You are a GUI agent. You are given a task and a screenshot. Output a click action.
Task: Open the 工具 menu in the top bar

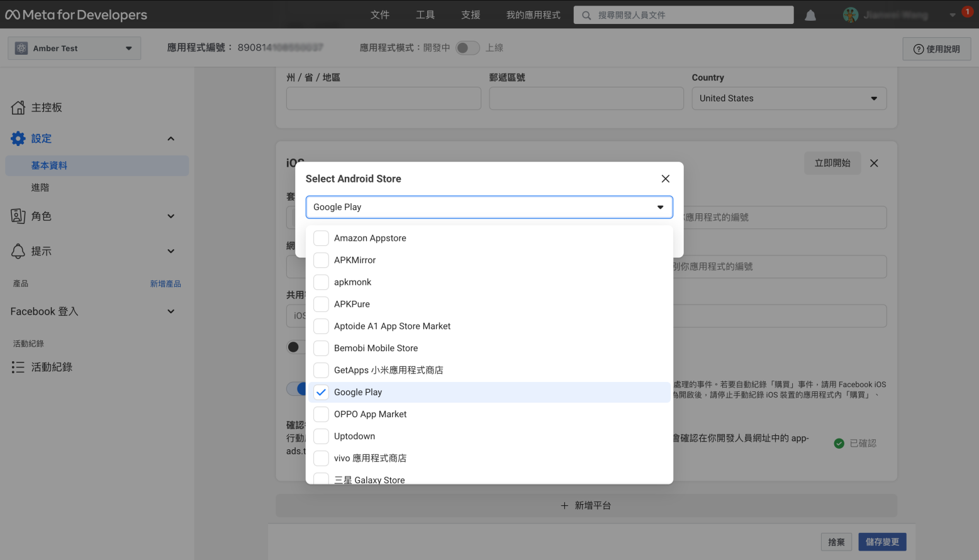(x=425, y=15)
